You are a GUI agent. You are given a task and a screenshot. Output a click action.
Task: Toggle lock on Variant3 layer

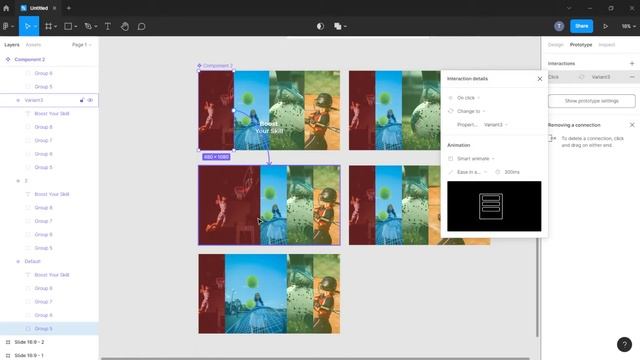pyautogui.click(x=82, y=100)
